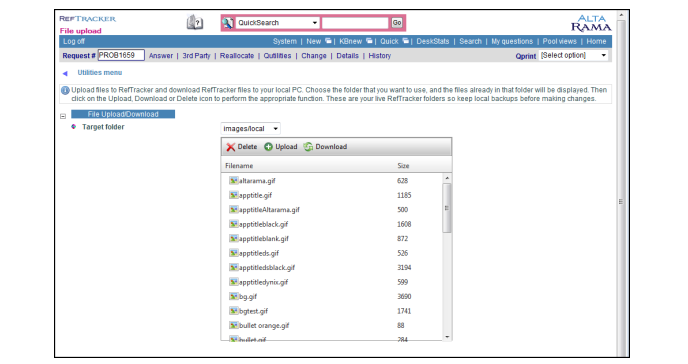Click the red X Delete icon
This screenshot has width=688, height=364.
(x=231, y=147)
